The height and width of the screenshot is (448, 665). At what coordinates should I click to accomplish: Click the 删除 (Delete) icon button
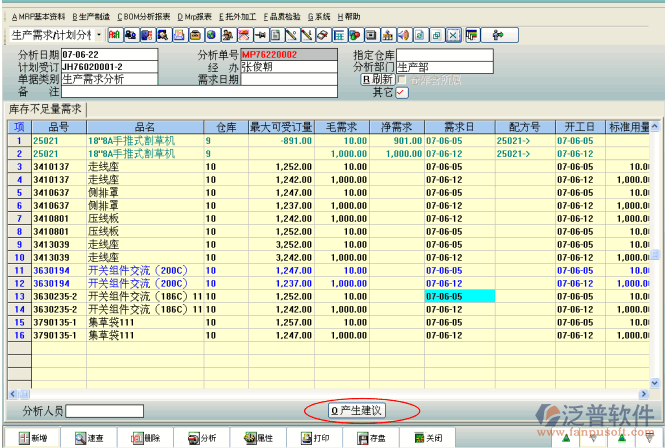point(143,438)
